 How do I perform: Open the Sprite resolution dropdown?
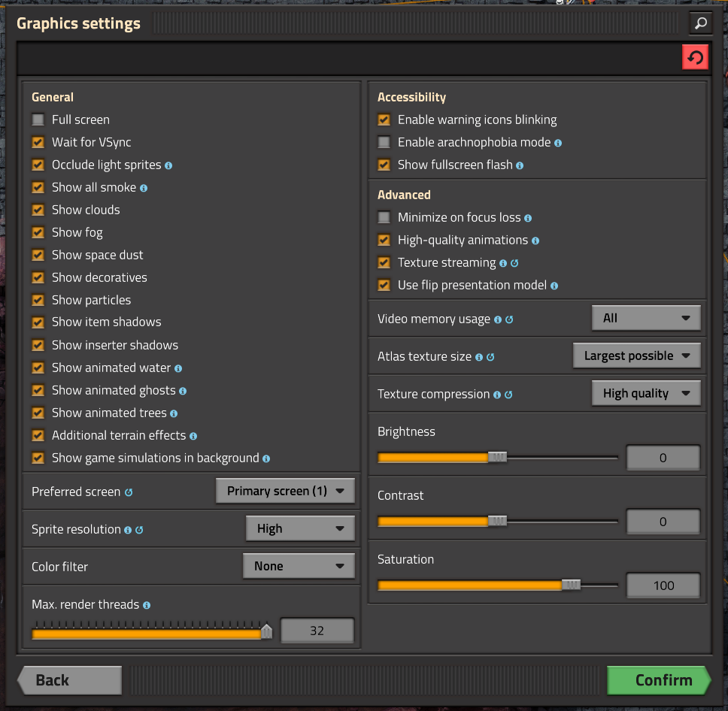coord(300,528)
